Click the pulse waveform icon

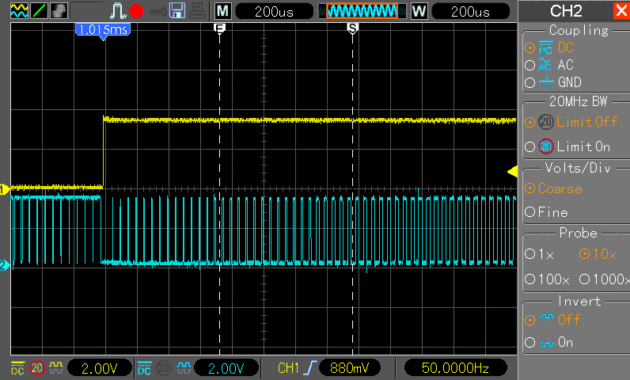click(x=118, y=11)
